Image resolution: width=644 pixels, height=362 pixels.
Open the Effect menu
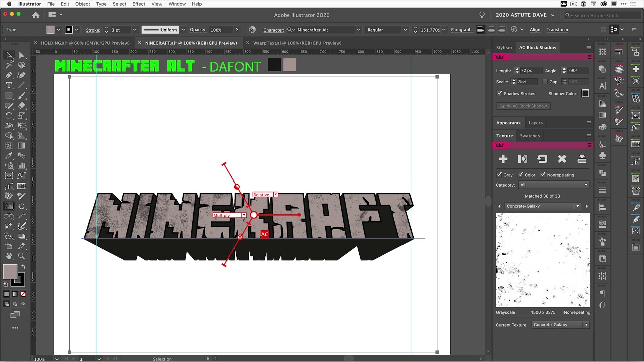click(x=139, y=4)
